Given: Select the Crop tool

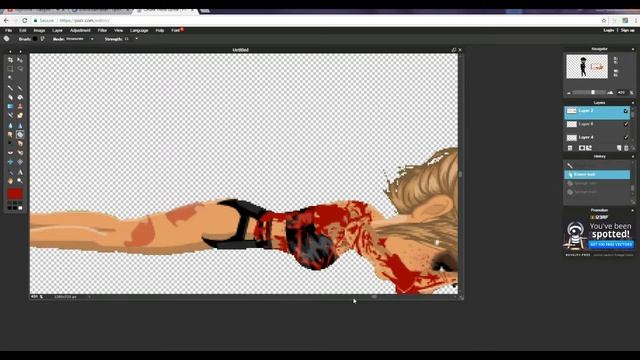Looking at the screenshot, I should pos(10,60).
